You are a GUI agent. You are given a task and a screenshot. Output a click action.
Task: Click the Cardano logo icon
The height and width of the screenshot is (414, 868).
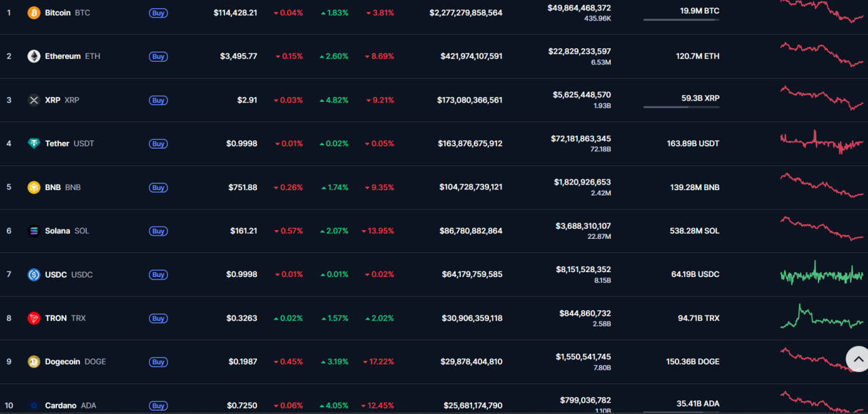[x=34, y=405]
